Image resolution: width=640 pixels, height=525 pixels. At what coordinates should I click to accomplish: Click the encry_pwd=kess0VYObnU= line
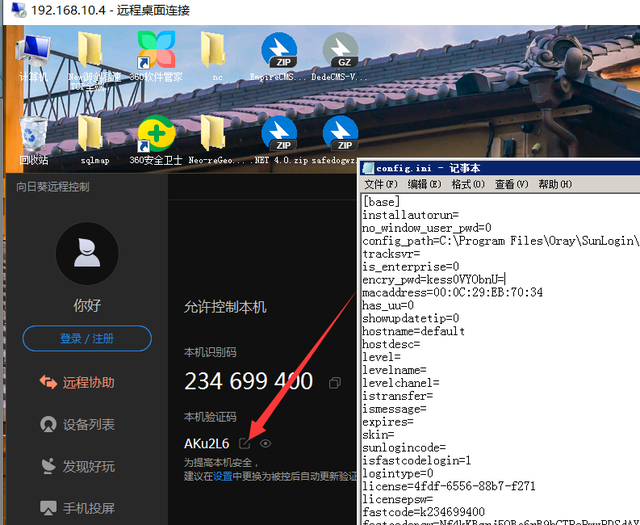coord(433,280)
